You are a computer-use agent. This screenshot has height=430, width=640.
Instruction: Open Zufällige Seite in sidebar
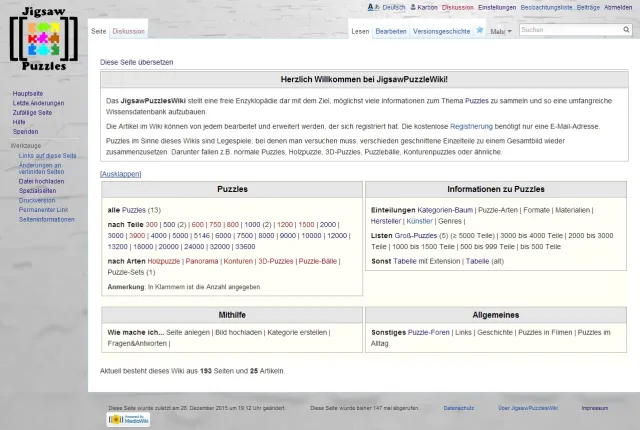tap(32, 113)
